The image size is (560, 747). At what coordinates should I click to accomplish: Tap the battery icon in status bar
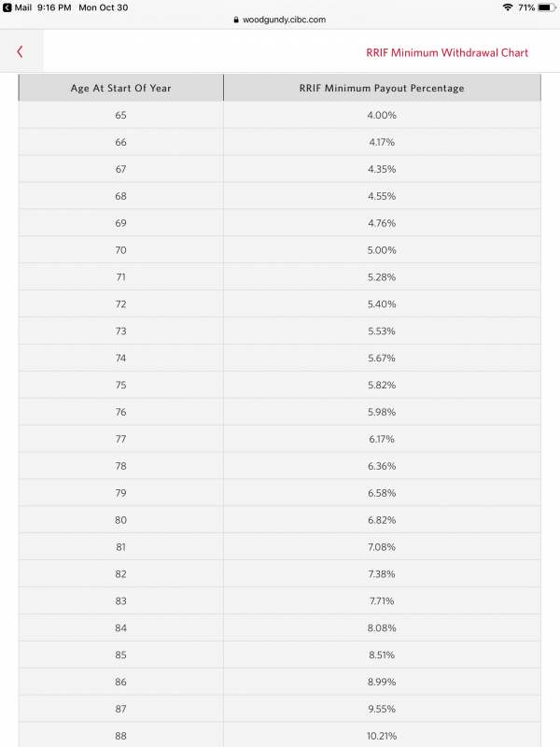546,7
